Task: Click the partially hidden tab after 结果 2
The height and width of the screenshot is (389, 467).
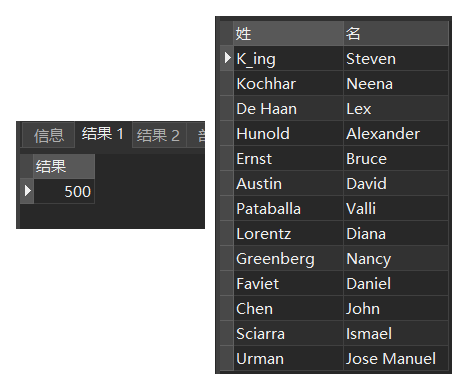Action: point(196,135)
